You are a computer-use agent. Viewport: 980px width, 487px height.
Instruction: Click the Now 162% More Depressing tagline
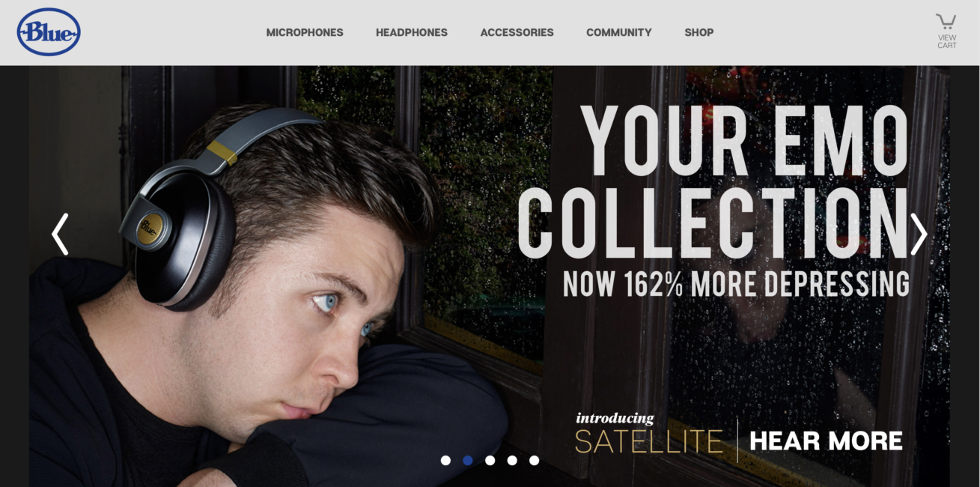(736, 284)
